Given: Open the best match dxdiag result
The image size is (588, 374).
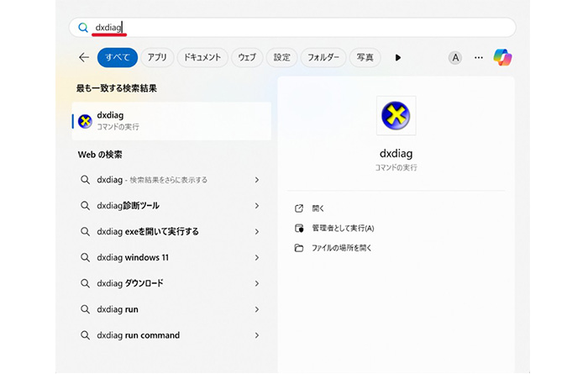Looking at the screenshot, I should (x=171, y=121).
